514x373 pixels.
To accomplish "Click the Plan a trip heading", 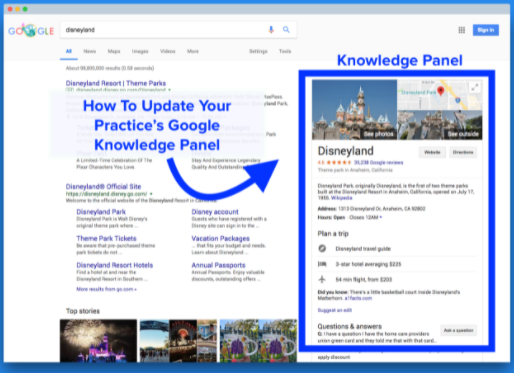I will click(333, 234).
